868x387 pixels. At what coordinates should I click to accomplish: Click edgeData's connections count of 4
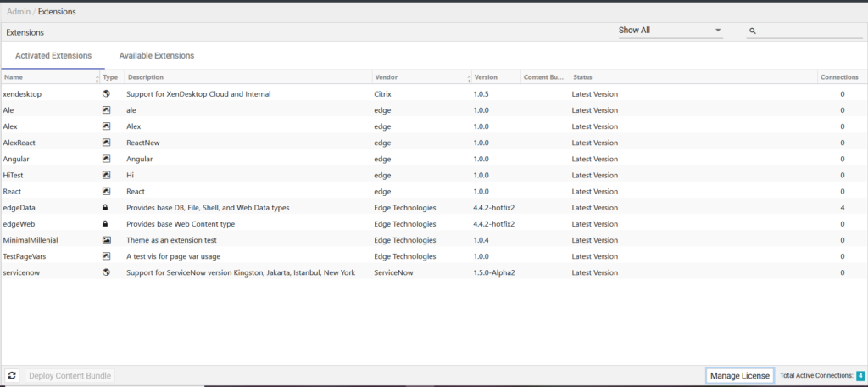[x=843, y=208]
